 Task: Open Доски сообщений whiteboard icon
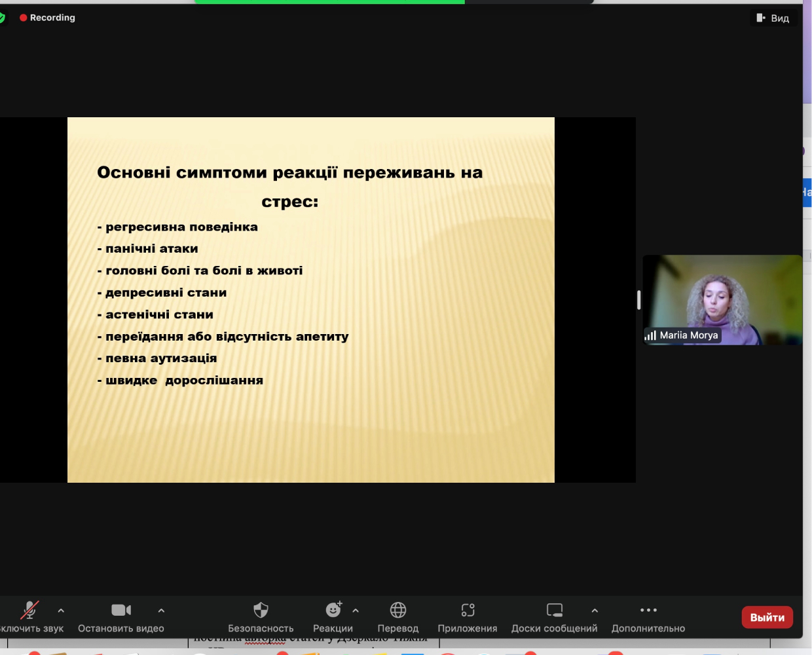pos(555,610)
